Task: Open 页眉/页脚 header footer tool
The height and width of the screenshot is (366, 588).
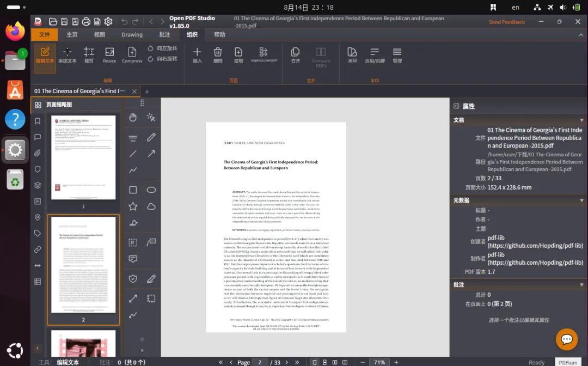Action: 375,55
